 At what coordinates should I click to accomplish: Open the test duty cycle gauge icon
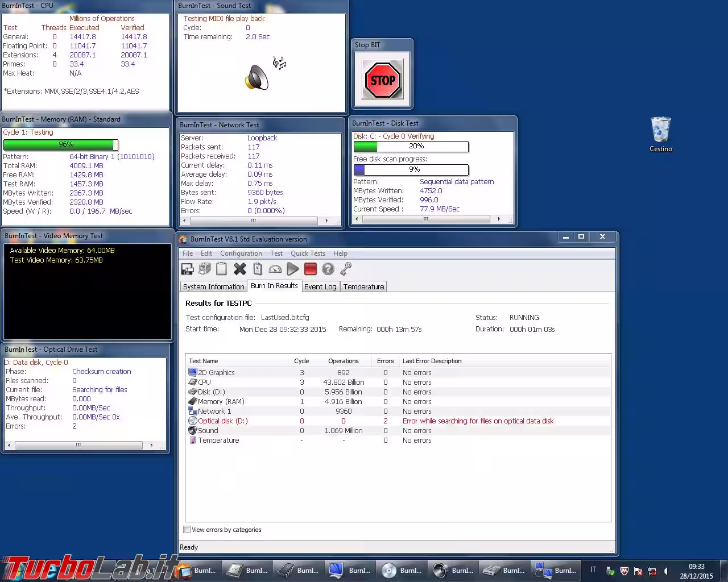[x=275, y=269]
